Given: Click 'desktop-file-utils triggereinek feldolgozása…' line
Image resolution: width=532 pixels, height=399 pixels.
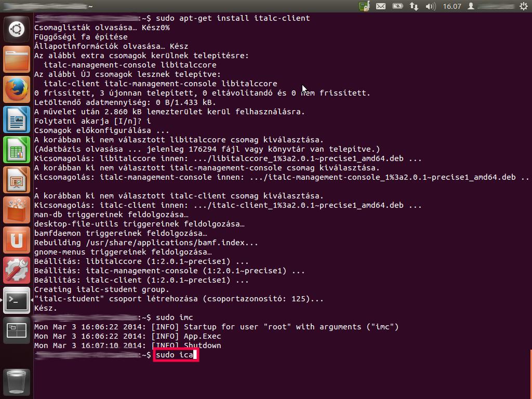Looking at the screenshot, I should click(139, 224).
